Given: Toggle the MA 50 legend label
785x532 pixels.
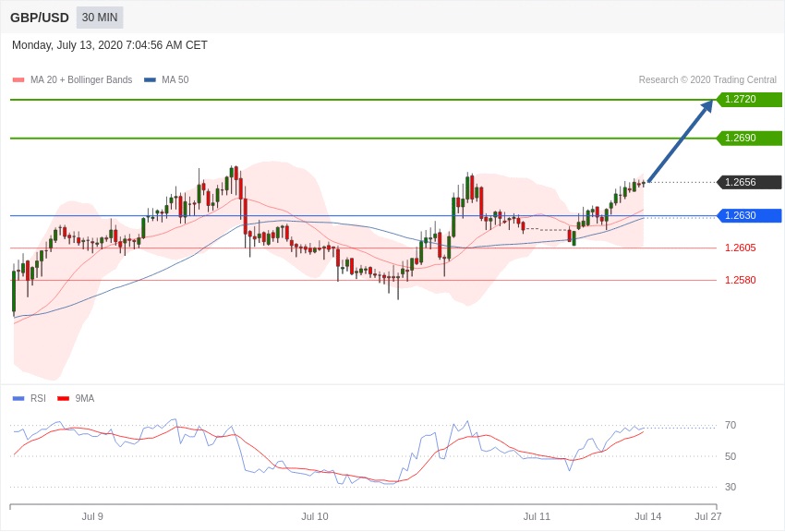Looking at the screenshot, I should (x=175, y=80).
